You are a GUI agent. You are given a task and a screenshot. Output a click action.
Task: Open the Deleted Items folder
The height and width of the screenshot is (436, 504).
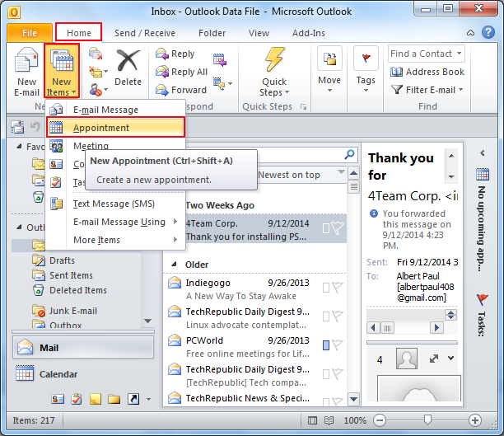[70, 290]
